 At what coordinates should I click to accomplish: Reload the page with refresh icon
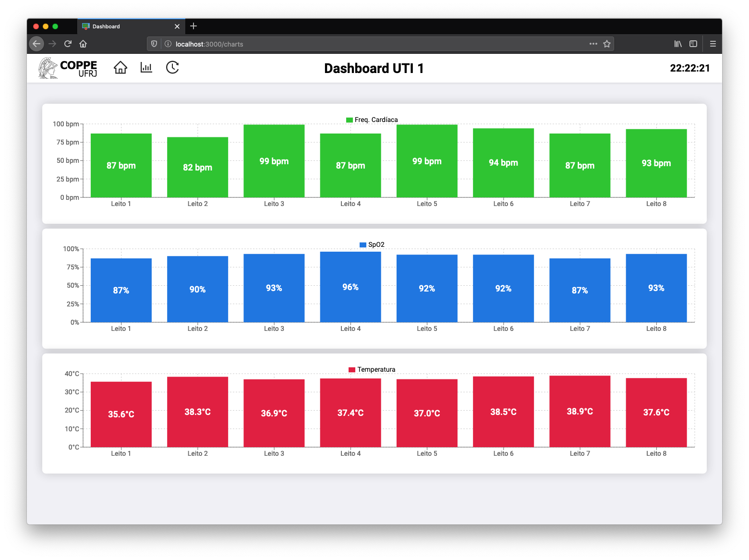[68, 44]
